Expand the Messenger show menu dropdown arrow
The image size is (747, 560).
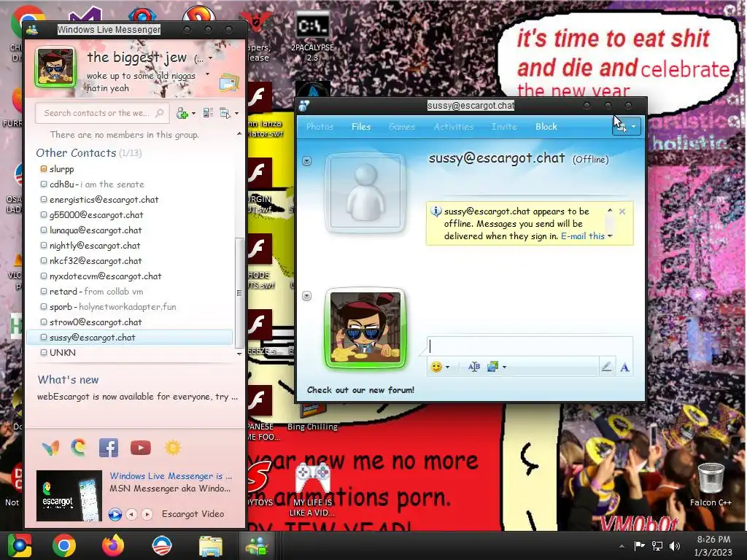click(x=236, y=113)
